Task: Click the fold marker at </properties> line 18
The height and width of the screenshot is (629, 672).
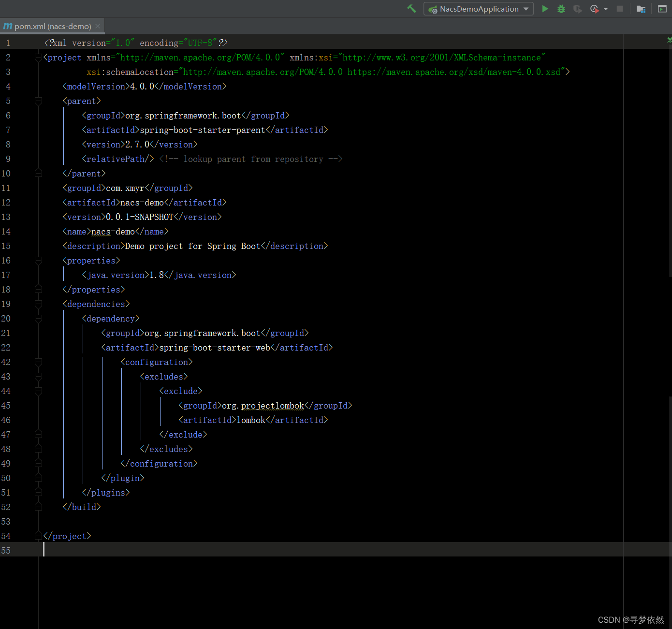Action: click(38, 290)
